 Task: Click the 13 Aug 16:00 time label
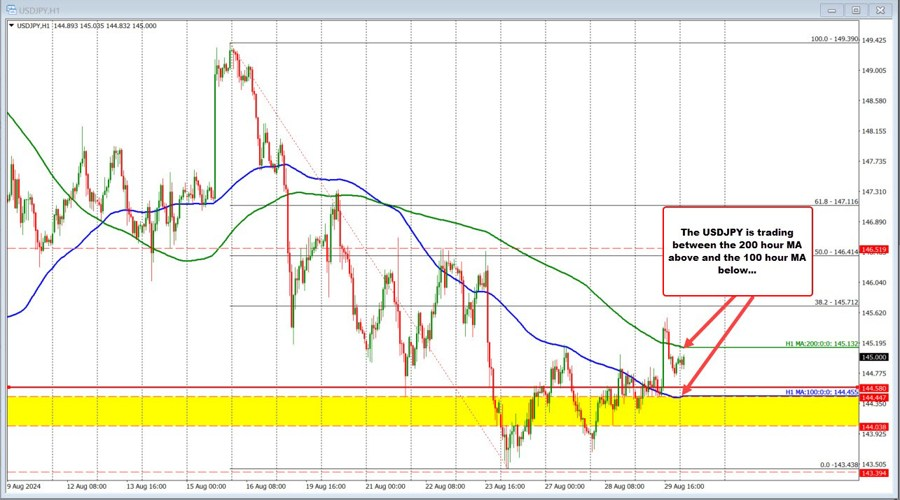pos(146,486)
